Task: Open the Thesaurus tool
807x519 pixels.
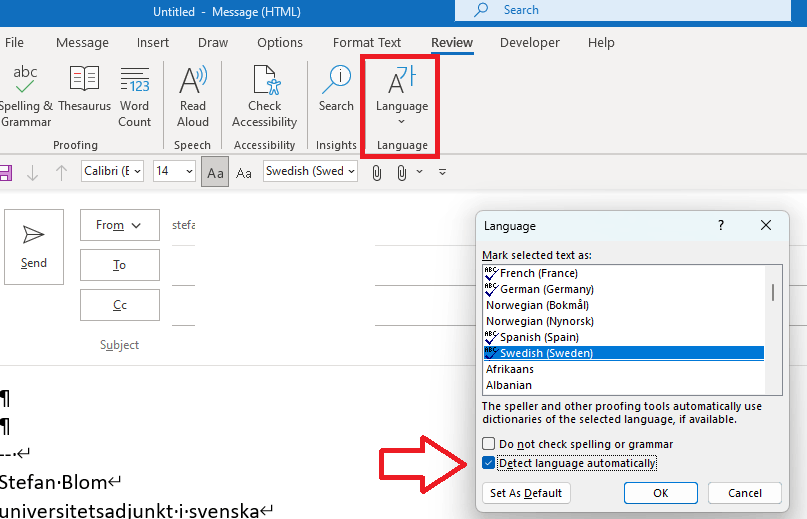Action: (84, 89)
